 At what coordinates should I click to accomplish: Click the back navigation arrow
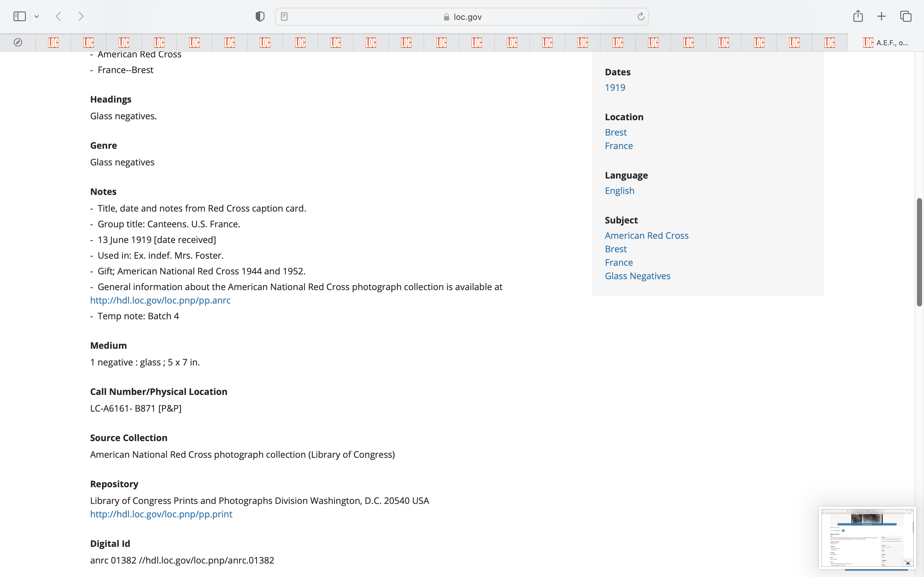point(58,16)
